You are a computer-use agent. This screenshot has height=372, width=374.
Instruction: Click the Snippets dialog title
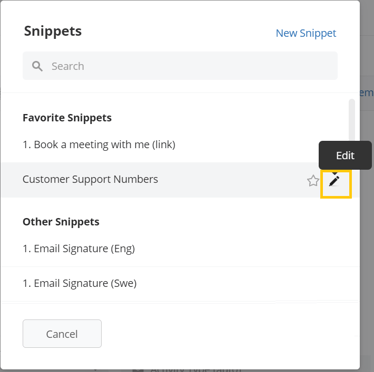point(53,31)
